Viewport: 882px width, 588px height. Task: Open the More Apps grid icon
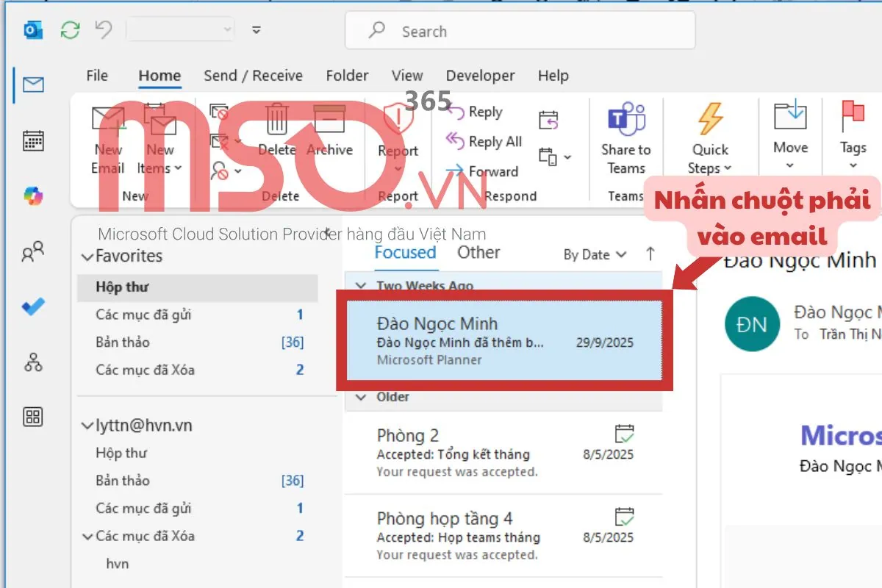tap(33, 417)
